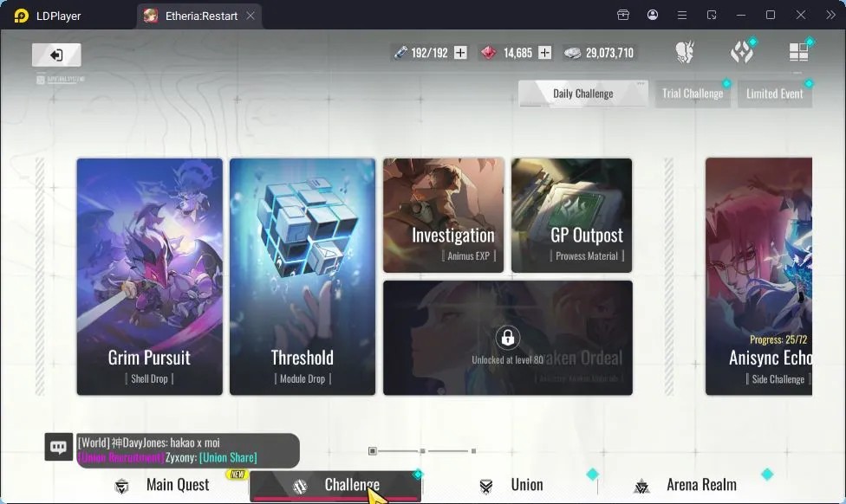
Task: Open the Investigation Animus EXP card
Action: click(x=444, y=215)
